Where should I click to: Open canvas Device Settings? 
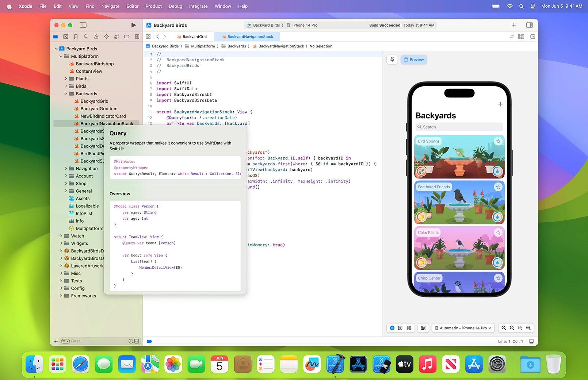423,328
